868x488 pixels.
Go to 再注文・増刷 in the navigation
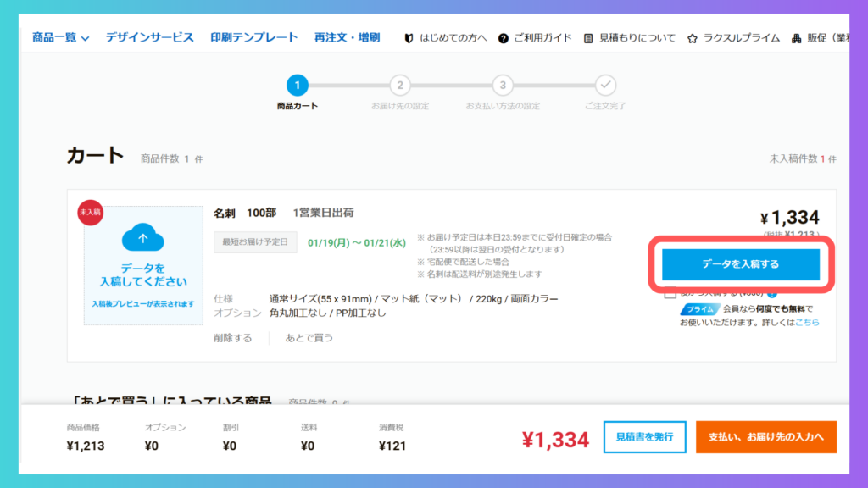[x=347, y=37]
